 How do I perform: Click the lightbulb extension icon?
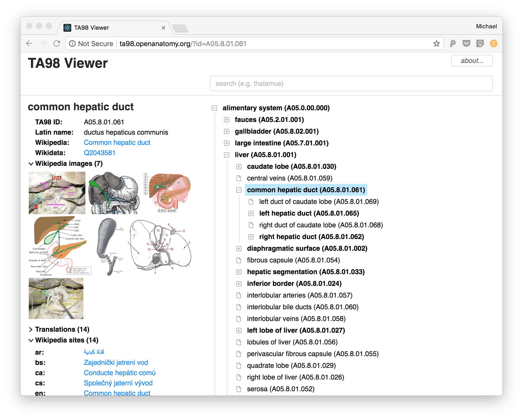tap(480, 44)
